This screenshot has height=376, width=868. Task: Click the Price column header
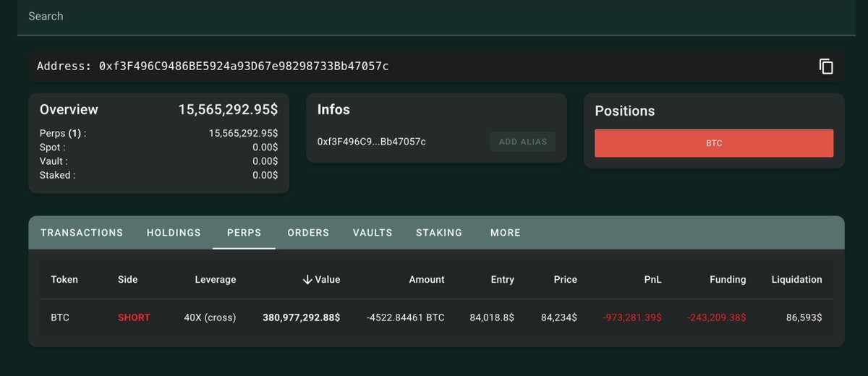coord(566,279)
